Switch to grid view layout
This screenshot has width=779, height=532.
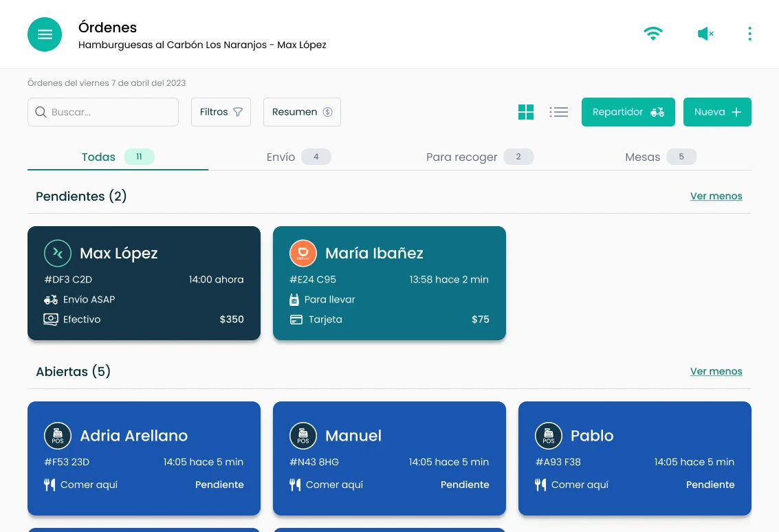(x=525, y=112)
